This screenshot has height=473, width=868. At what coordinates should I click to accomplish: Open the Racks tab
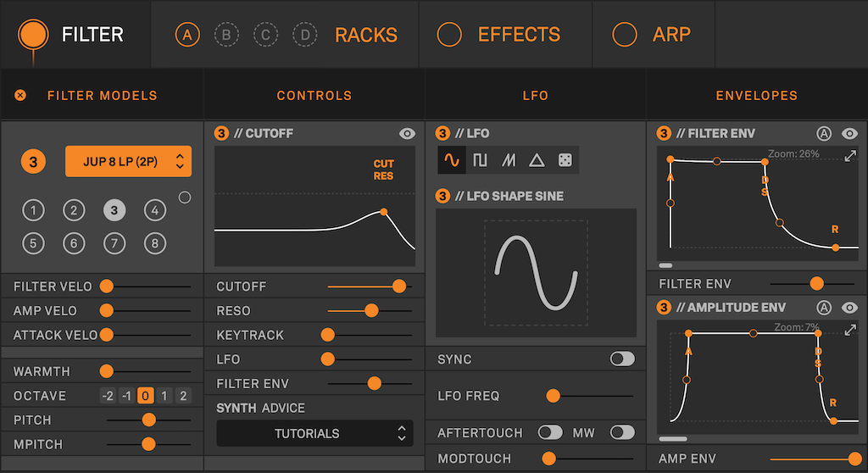click(x=366, y=35)
